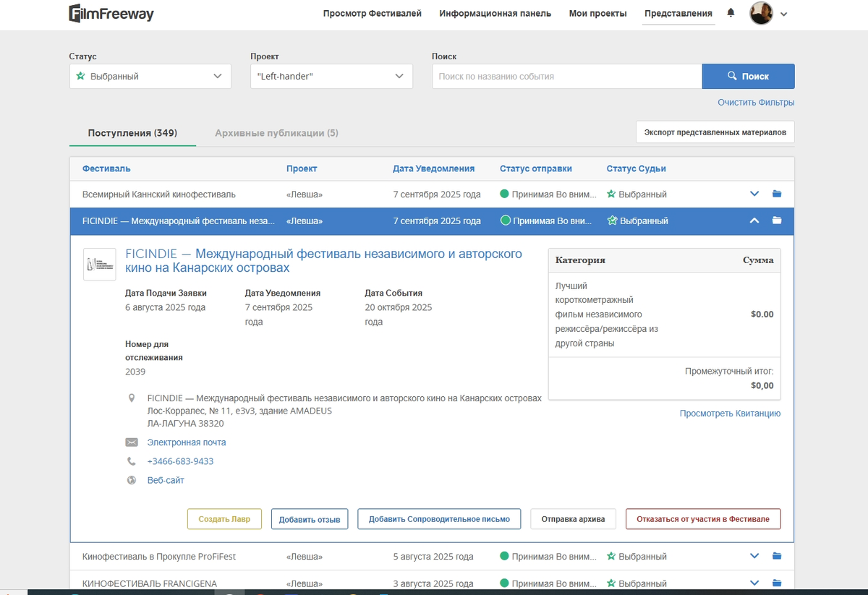
Task: Click the user profile avatar
Action: coord(761,13)
